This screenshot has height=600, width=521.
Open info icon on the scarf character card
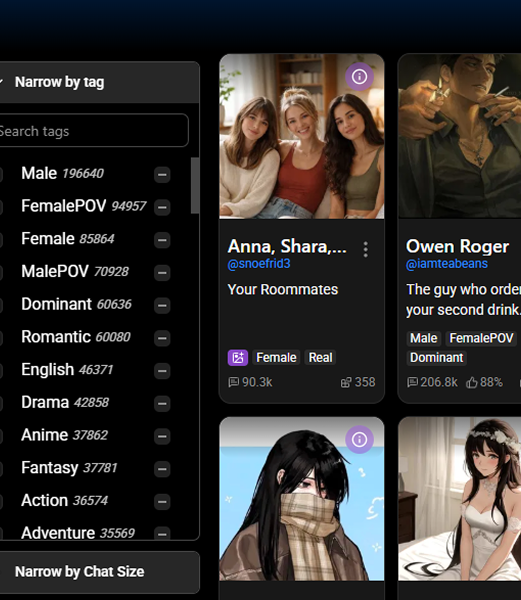click(359, 440)
